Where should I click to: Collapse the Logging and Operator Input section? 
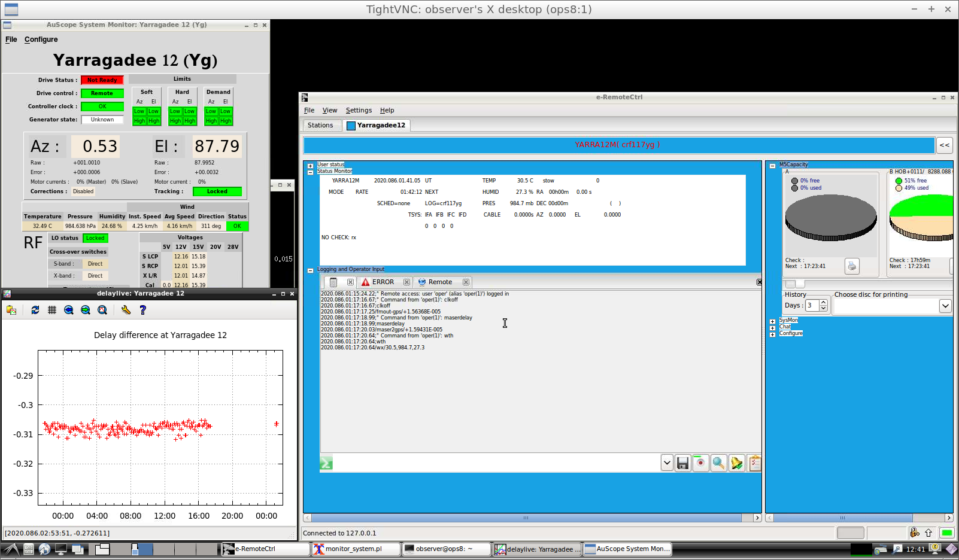[x=310, y=270]
